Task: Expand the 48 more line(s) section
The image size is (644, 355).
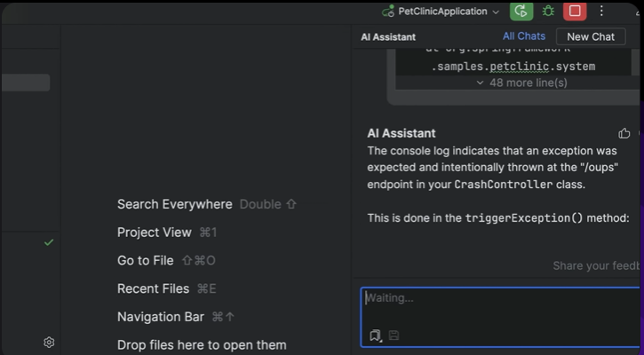Action: click(x=521, y=83)
